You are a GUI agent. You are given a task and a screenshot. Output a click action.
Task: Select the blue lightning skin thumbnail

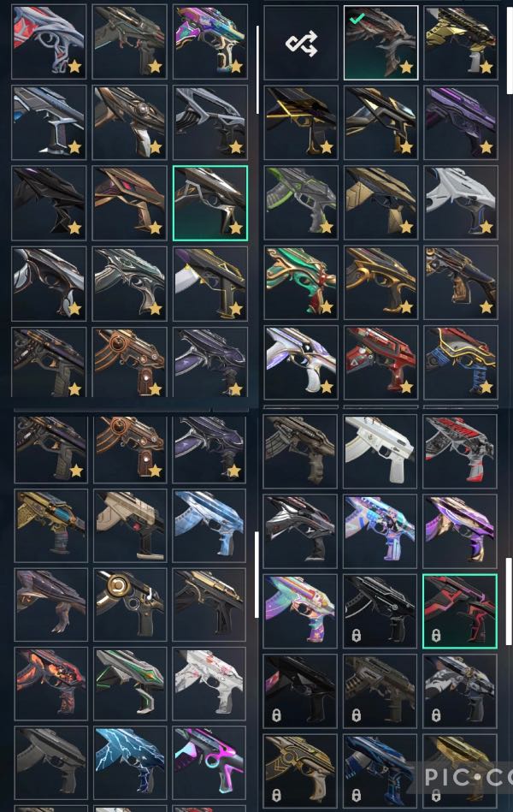131,763
